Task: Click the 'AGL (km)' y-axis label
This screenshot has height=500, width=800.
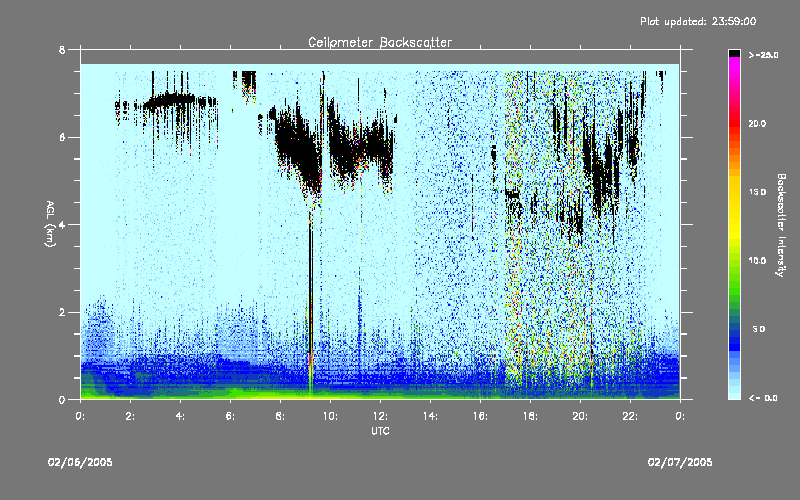Action: (x=50, y=224)
